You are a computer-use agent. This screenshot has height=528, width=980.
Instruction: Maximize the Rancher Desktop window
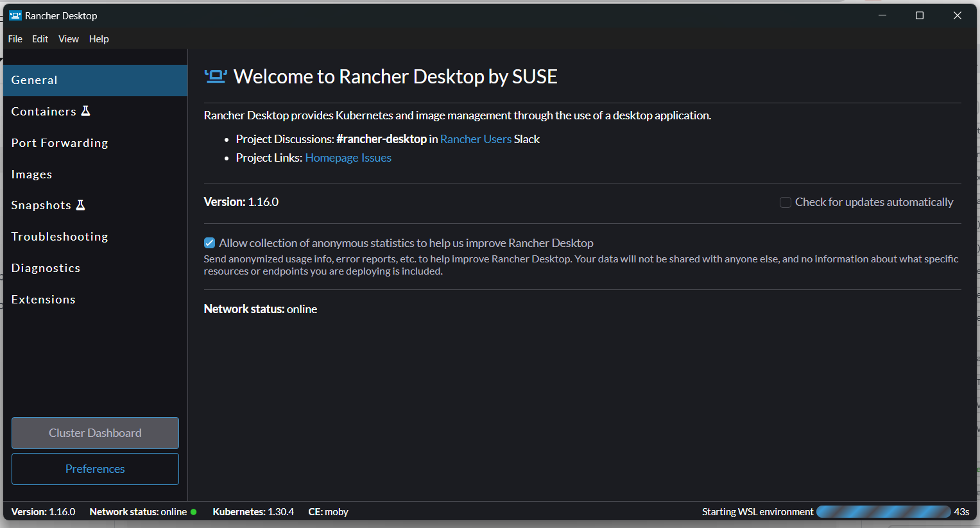click(x=920, y=15)
